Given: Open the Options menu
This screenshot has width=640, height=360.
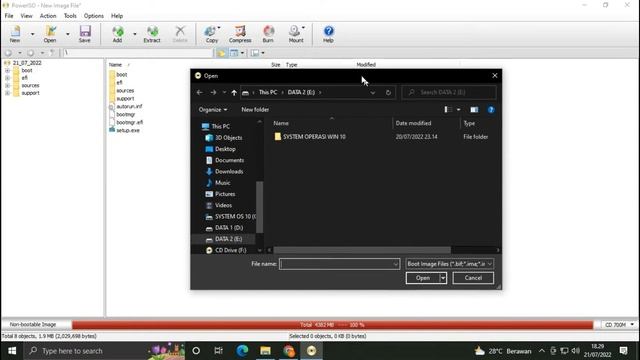Looking at the screenshot, I should click(x=93, y=16).
